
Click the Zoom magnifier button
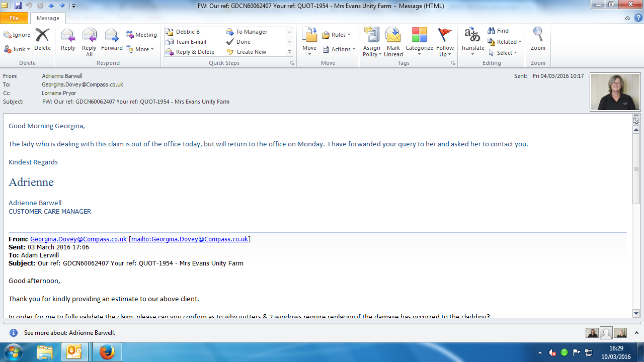(538, 39)
